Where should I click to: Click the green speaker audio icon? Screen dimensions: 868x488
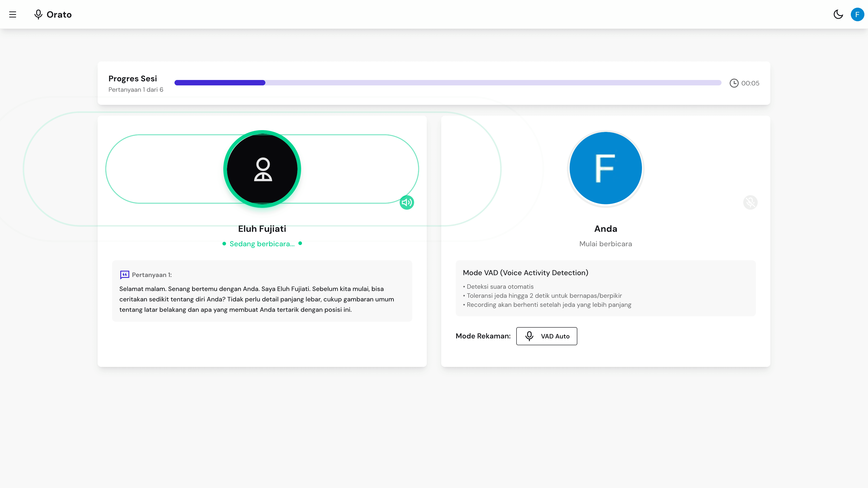tap(407, 202)
